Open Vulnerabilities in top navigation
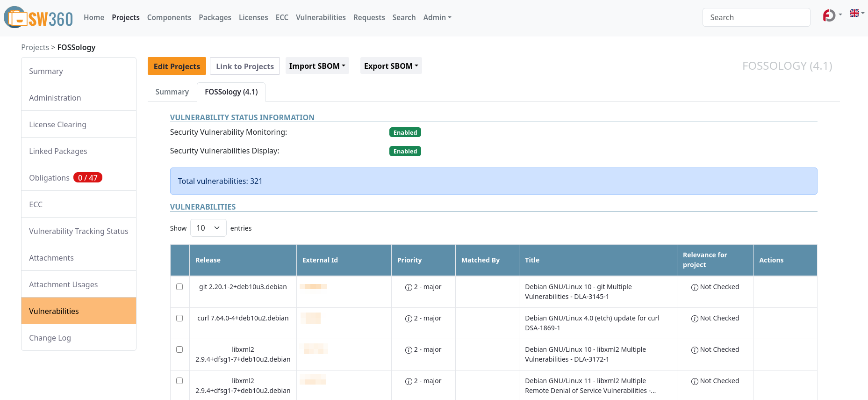This screenshot has width=868, height=400. coord(321,17)
